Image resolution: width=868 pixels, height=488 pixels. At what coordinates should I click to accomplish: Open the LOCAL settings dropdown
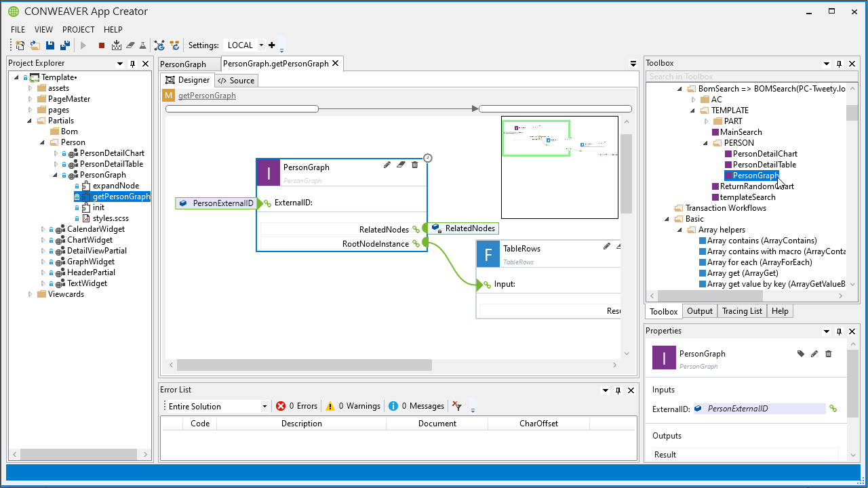coord(261,45)
